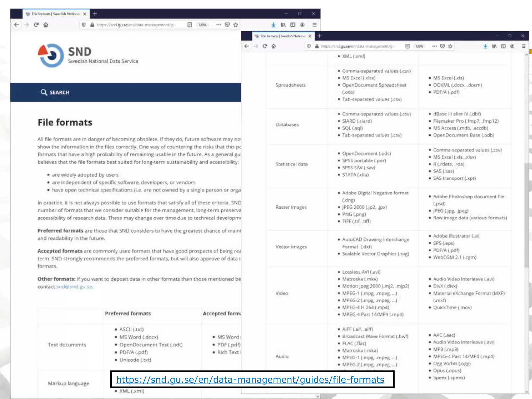Open hamburger menu in right browser window
The height and width of the screenshot is (399, 532).
click(x=524, y=46)
